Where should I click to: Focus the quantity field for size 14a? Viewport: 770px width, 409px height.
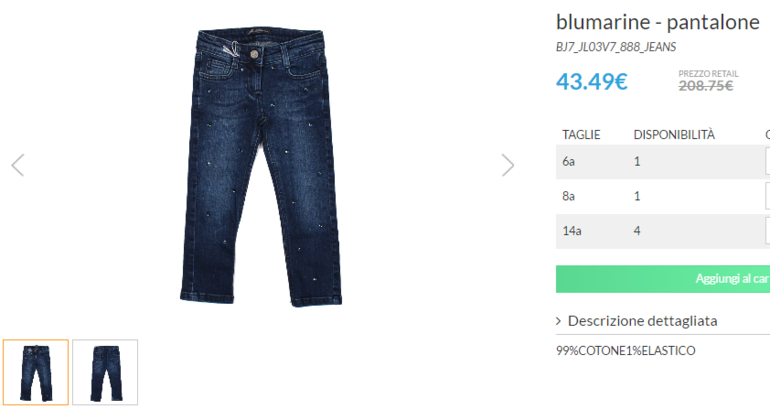pyautogui.click(x=768, y=231)
